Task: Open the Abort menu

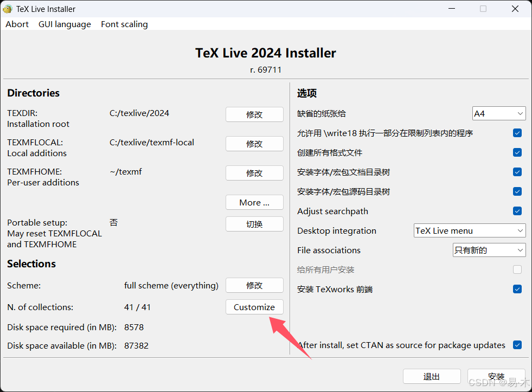Action: coord(16,24)
